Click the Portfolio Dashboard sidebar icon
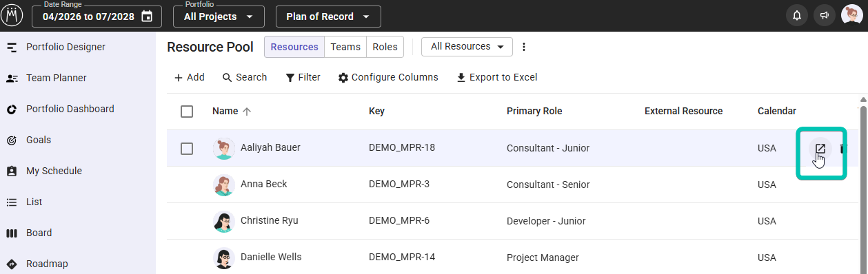This screenshot has height=274, width=868. [12, 109]
